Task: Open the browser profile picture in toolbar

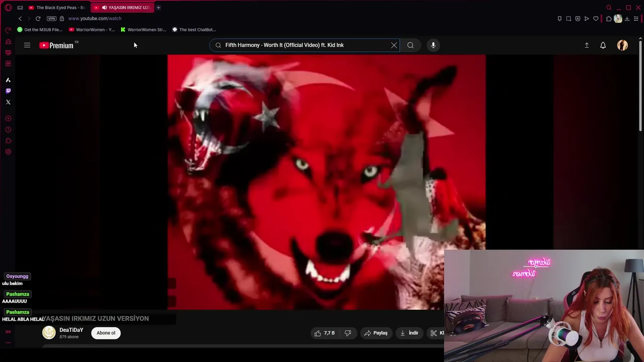Action: coord(618,19)
